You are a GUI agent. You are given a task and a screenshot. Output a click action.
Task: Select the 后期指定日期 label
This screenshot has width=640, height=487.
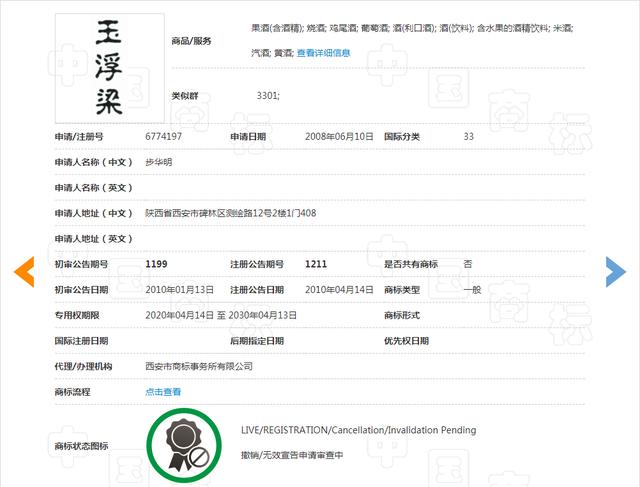coord(257,341)
